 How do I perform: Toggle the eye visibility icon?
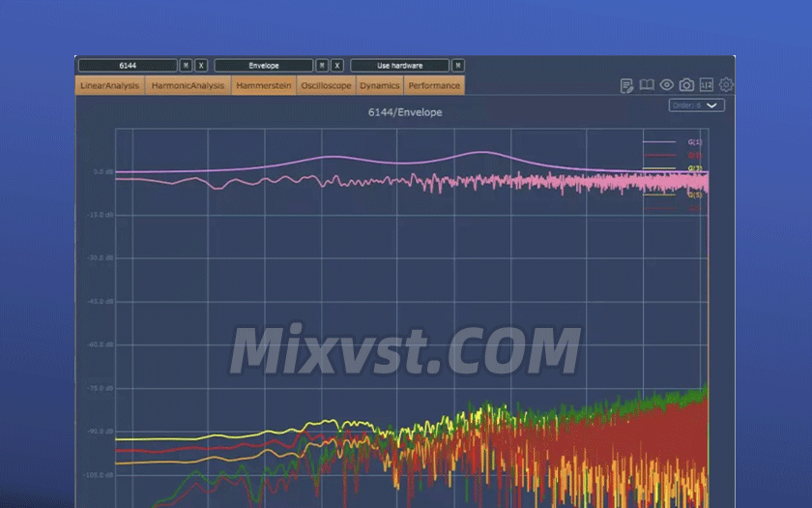[x=667, y=86]
